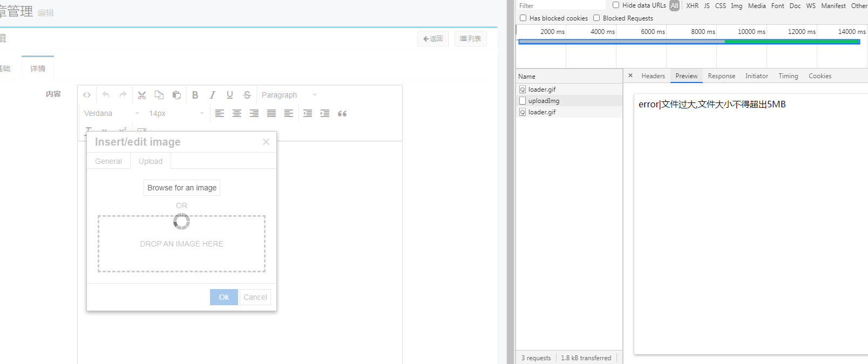Check Has blocked cookies option
Image resolution: width=868 pixels, height=364 pixels.
pyautogui.click(x=523, y=18)
